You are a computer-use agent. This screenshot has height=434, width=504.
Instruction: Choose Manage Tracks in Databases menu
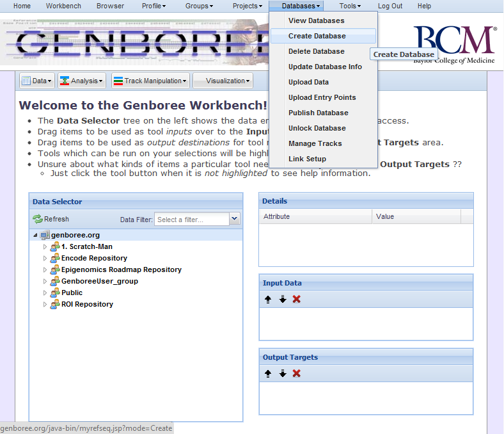click(x=315, y=143)
